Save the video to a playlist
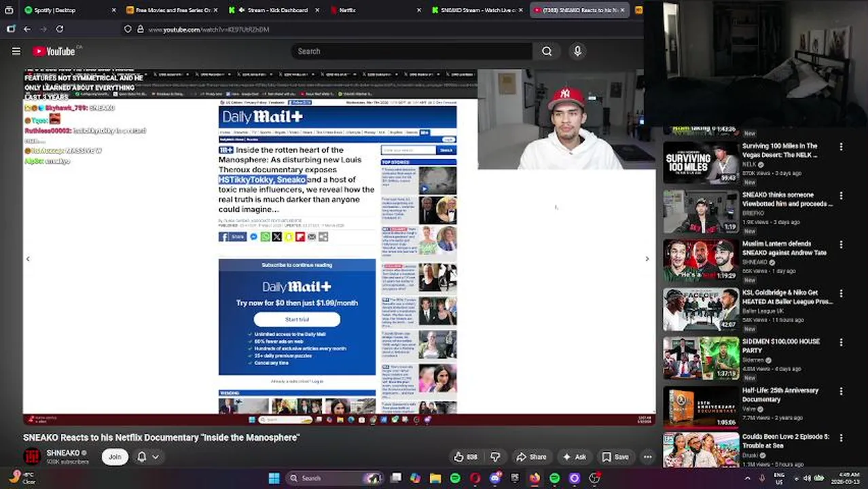The height and width of the screenshot is (489, 868). click(x=615, y=457)
